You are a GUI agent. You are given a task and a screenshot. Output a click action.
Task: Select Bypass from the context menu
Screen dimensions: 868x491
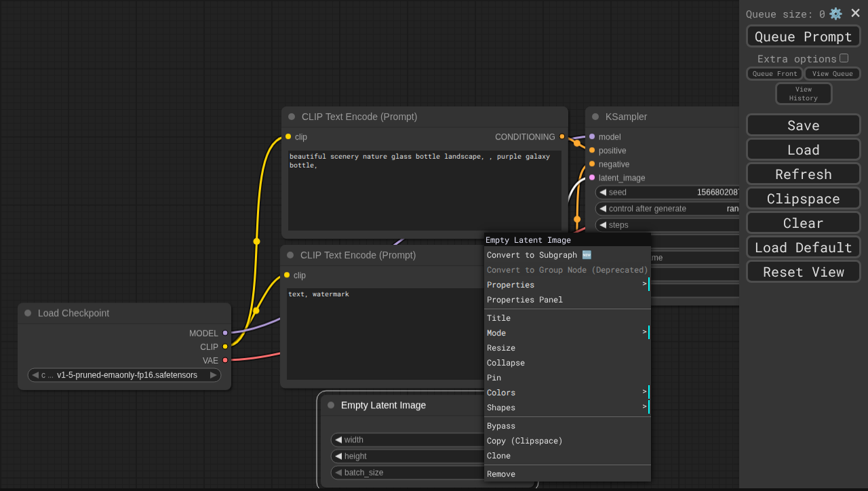(x=501, y=426)
